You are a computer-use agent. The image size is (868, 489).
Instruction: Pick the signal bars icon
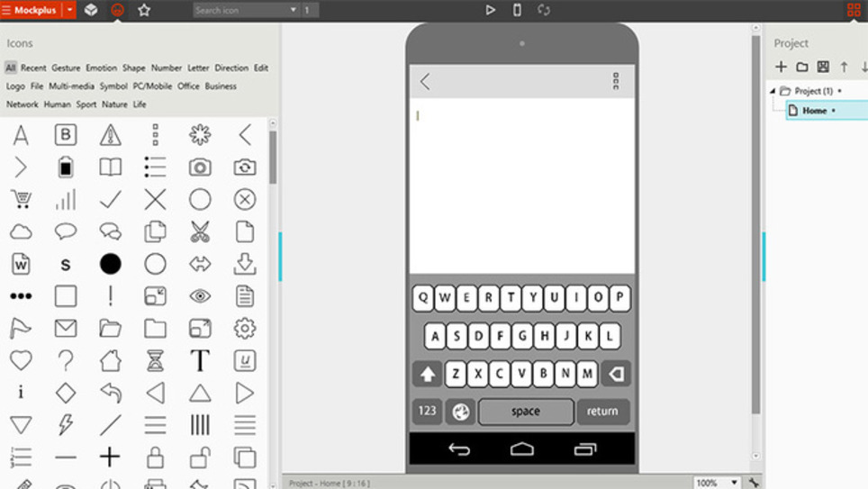(66, 199)
